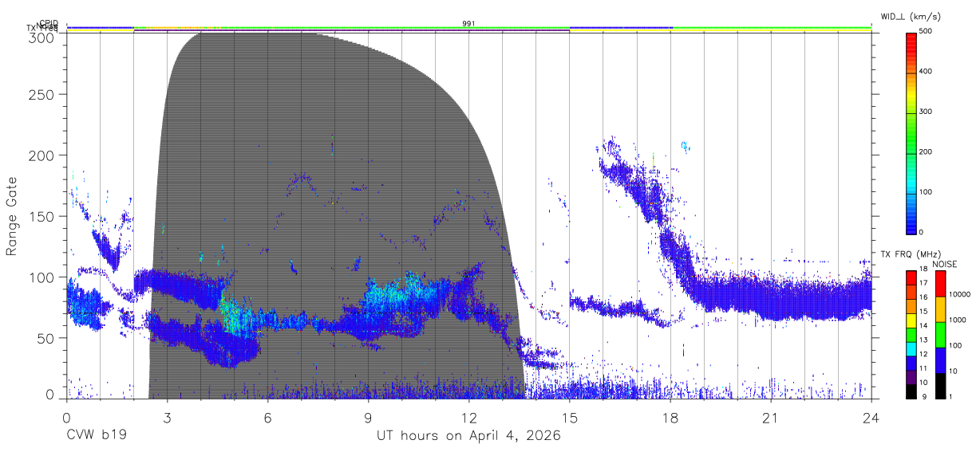Click the '12' tick label on the UT hours axis

pyautogui.click(x=469, y=418)
